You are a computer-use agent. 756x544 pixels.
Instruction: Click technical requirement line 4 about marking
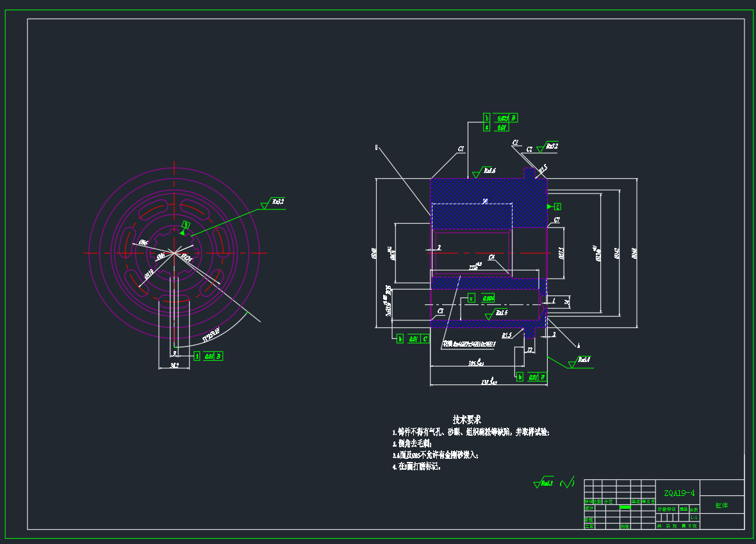tap(416, 466)
